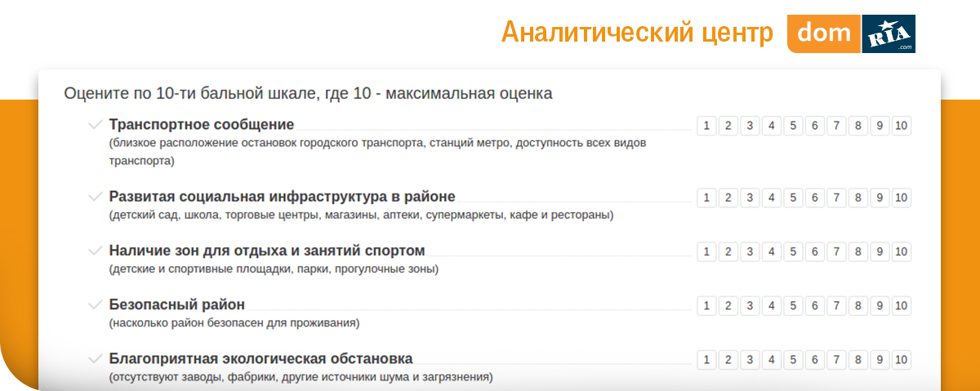Click the Аналитический центр heading
Screen dimensions: 980x391
click(637, 33)
